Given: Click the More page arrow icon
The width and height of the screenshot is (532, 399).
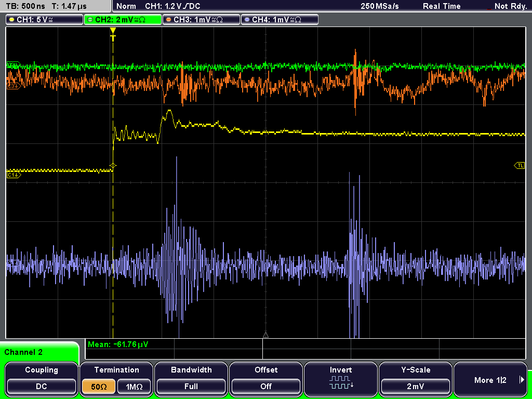Looking at the screenshot, I should pyautogui.click(x=522, y=380).
